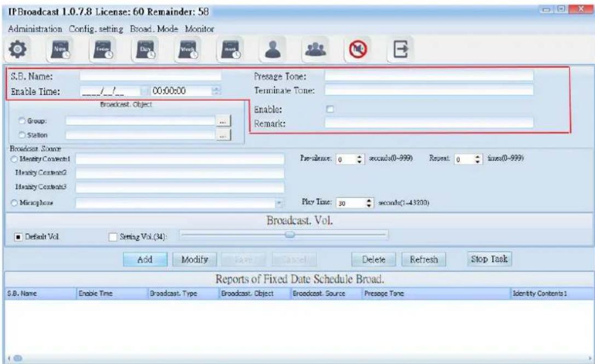Click the Station name text field
Image resolution: width=595 pixels, height=364 pixels.
pyautogui.click(x=140, y=135)
